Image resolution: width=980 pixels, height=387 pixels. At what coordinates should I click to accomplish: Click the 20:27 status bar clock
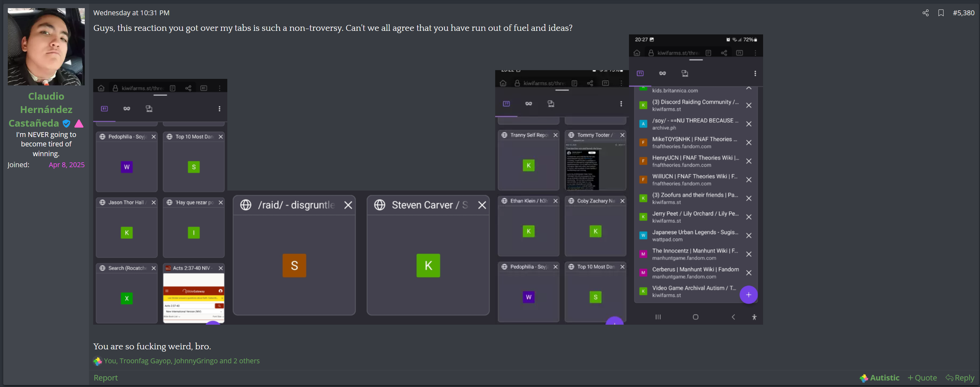[641, 40]
